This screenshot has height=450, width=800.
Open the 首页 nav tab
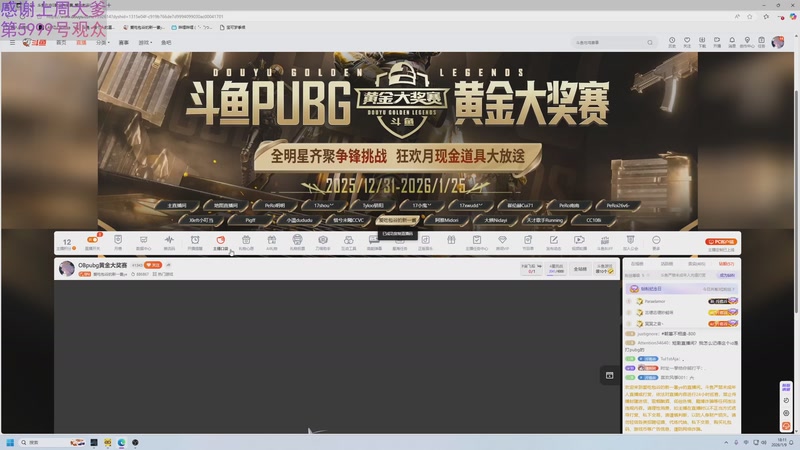[x=61, y=42]
